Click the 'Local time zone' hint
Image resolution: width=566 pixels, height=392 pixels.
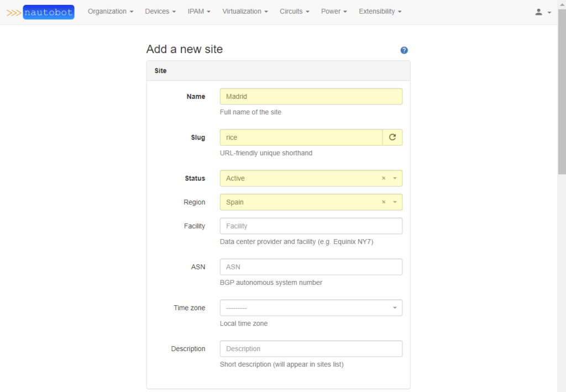[x=244, y=324]
